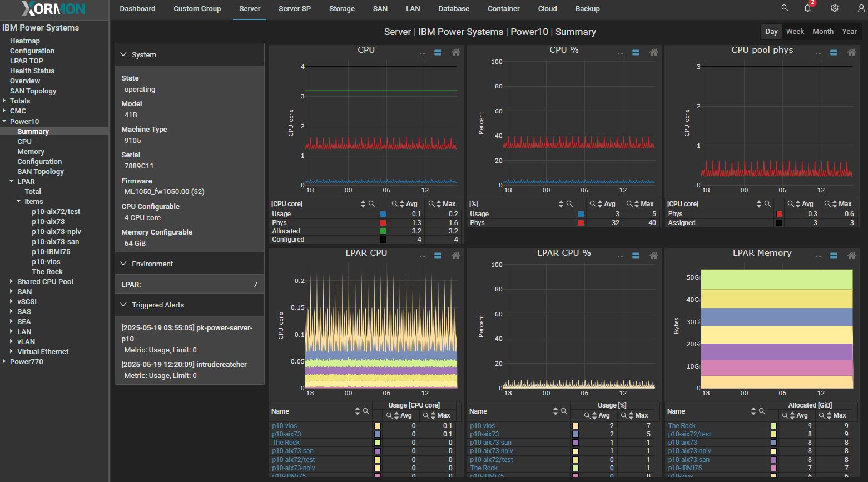
Task: Click home icon on LPAR CPU % chart
Action: point(653,255)
